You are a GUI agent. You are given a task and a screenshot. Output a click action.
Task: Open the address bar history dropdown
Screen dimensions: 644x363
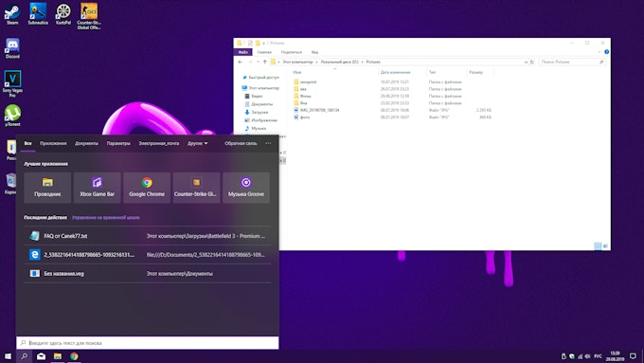pyautogui.click(x=527, y=62)
